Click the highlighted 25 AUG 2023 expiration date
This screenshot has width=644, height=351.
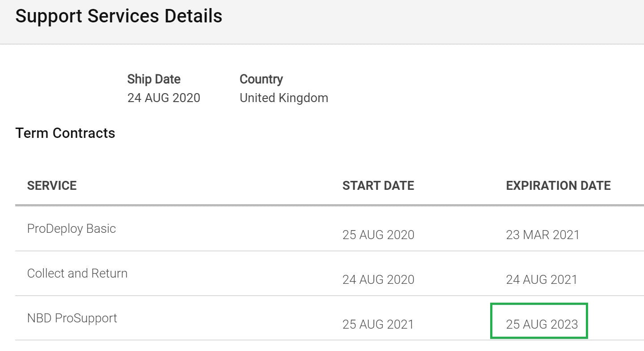point(542,324)
